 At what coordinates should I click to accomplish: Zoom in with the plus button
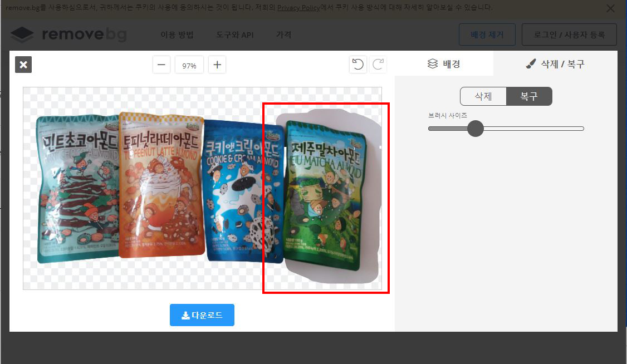pos(217,65)
